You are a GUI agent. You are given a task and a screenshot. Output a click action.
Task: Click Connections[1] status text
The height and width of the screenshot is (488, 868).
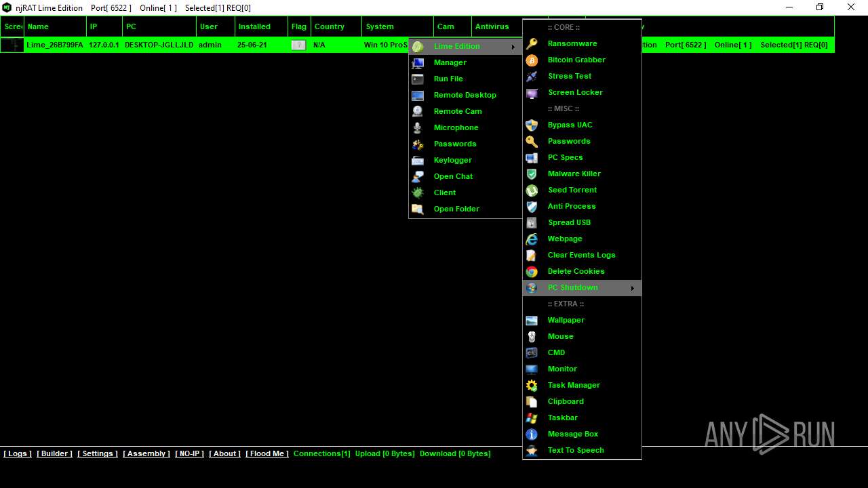coord(322,453)
